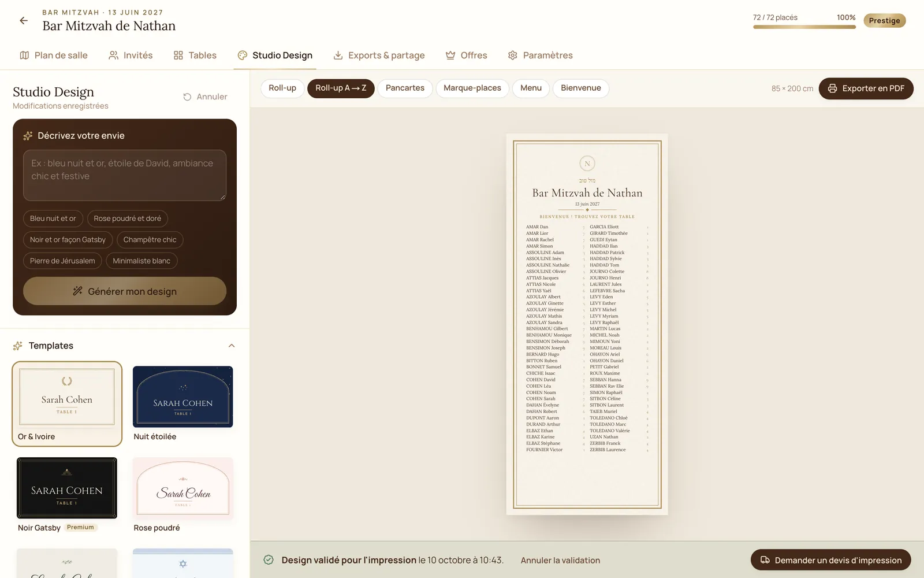Switch to the Roll-up format
Viewport: 924px width, 578px height.
tap(282, 88)
